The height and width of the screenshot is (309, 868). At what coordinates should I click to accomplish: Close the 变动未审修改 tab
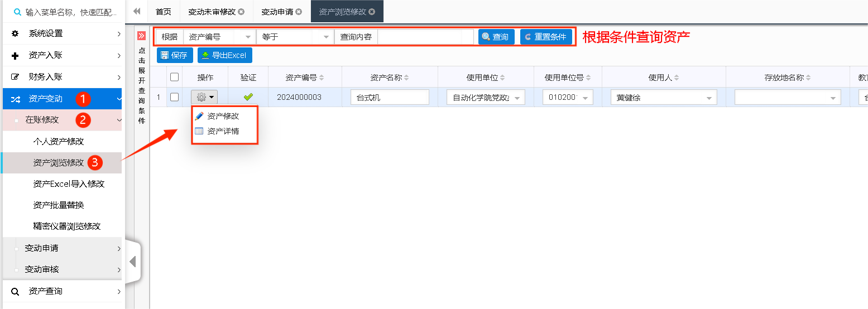pos(241,12)
